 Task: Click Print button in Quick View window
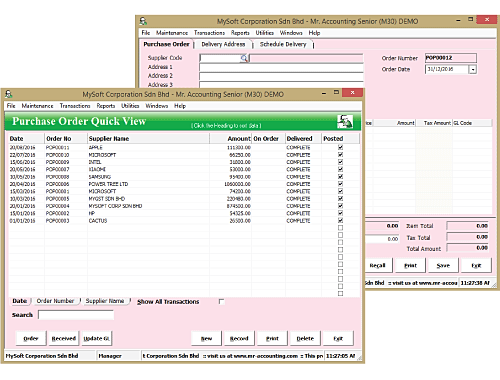[x=272, y=339]
